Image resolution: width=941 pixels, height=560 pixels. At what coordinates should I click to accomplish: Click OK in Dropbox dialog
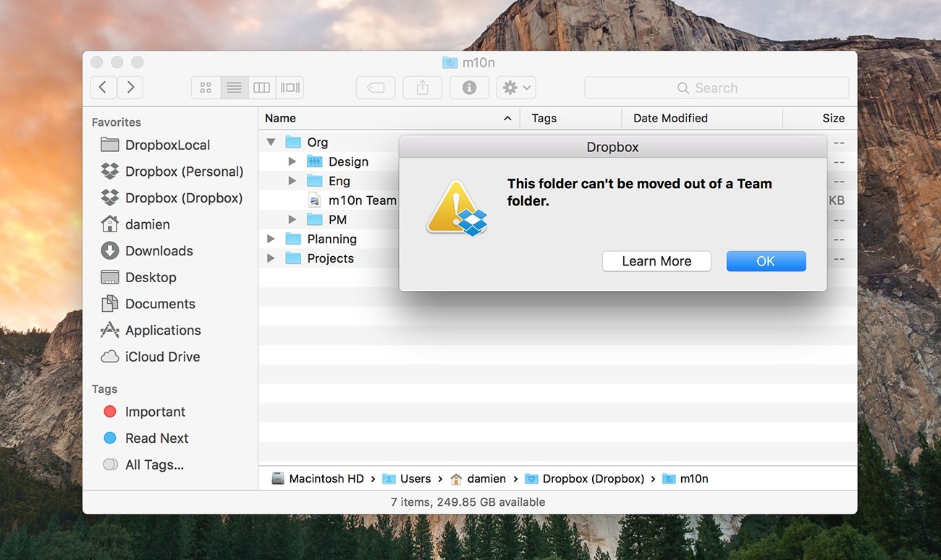pos(766,261)
